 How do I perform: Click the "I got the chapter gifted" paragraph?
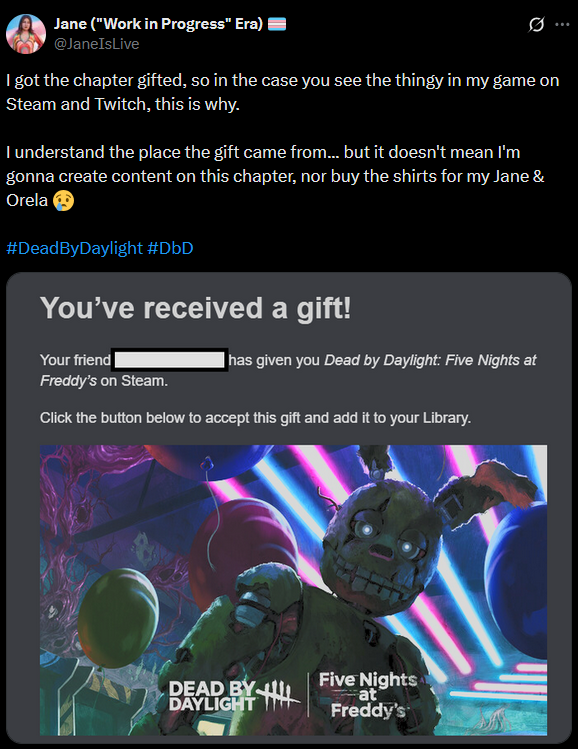coord(282,92)
